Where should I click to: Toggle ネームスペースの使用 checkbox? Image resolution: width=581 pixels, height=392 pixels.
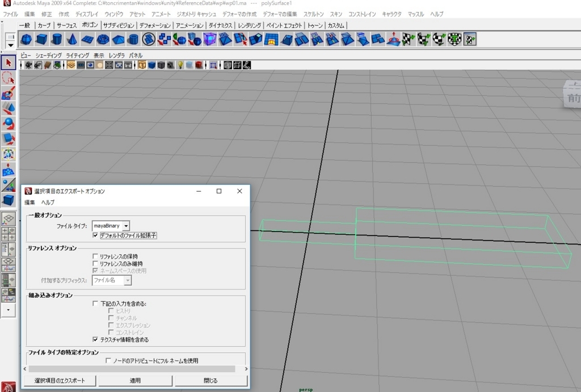pos(95,271)
